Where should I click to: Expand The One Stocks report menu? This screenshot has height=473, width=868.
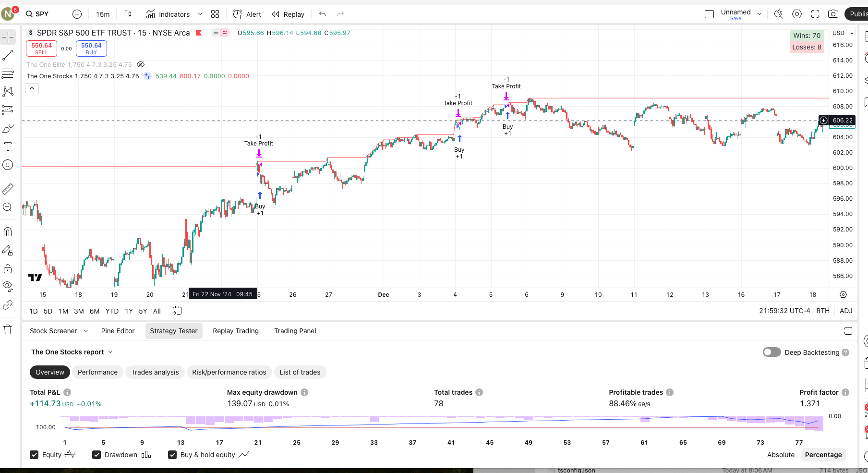72,352
